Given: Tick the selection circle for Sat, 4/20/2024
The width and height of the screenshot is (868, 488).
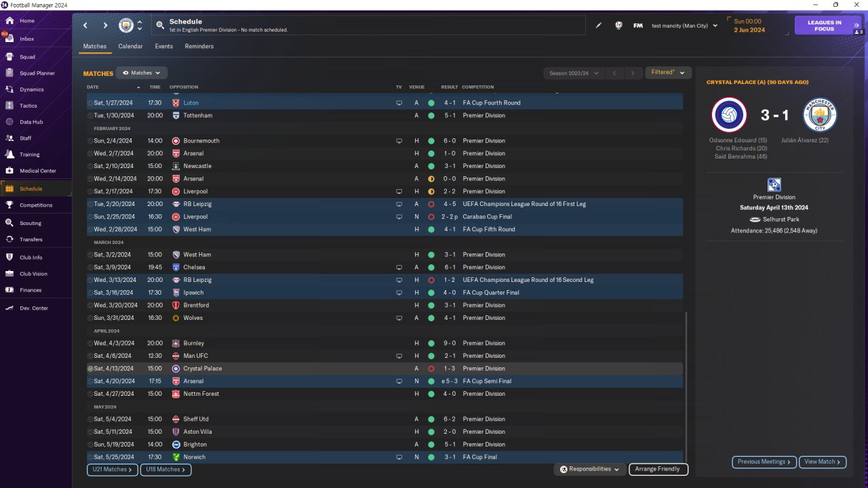Looking at the screenshot, I should 90,382.
